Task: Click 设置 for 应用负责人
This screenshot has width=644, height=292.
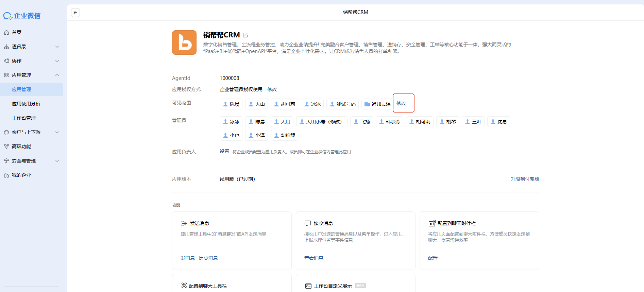Action: click(224, 152)
